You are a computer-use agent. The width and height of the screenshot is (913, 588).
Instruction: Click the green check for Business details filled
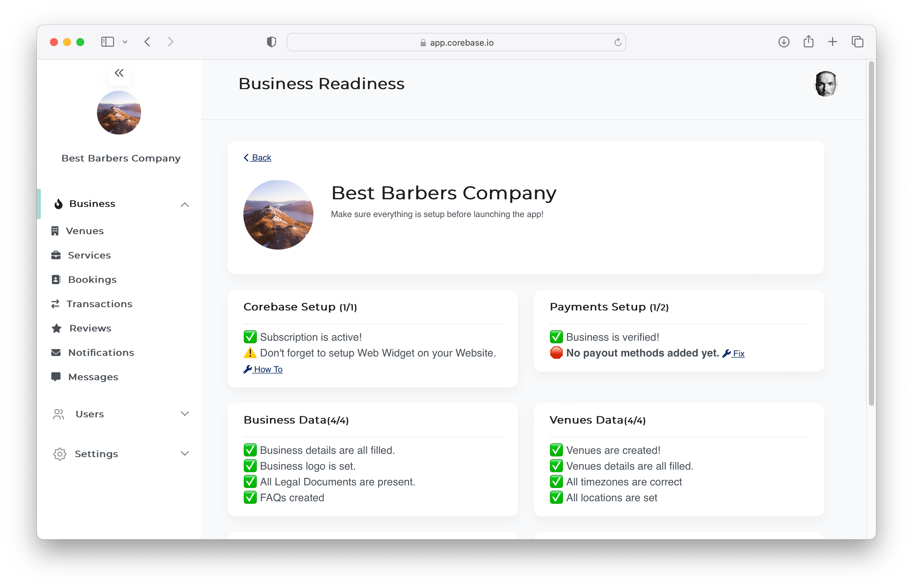click(250, 450)
